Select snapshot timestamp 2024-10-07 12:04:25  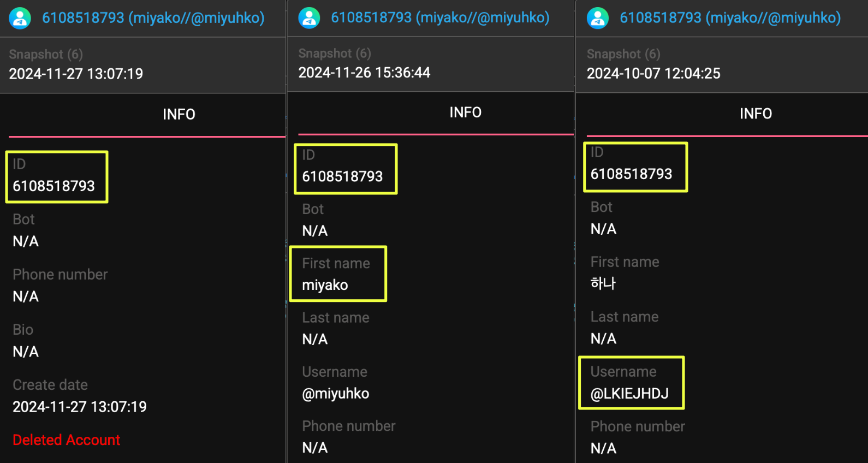653,74
